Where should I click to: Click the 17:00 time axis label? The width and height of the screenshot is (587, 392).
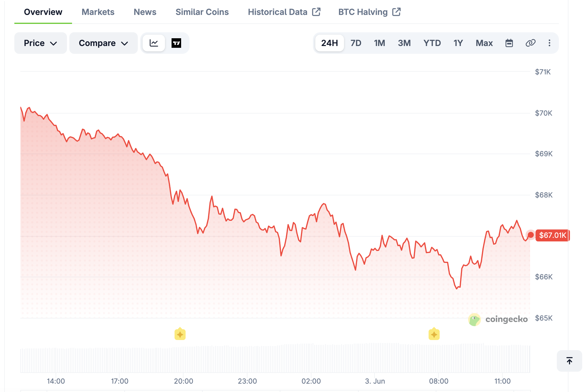tap(120, 381)
